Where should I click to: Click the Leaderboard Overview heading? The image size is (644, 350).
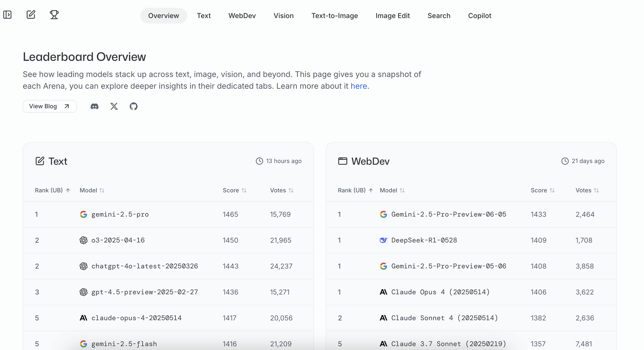(x=84, y=57)
